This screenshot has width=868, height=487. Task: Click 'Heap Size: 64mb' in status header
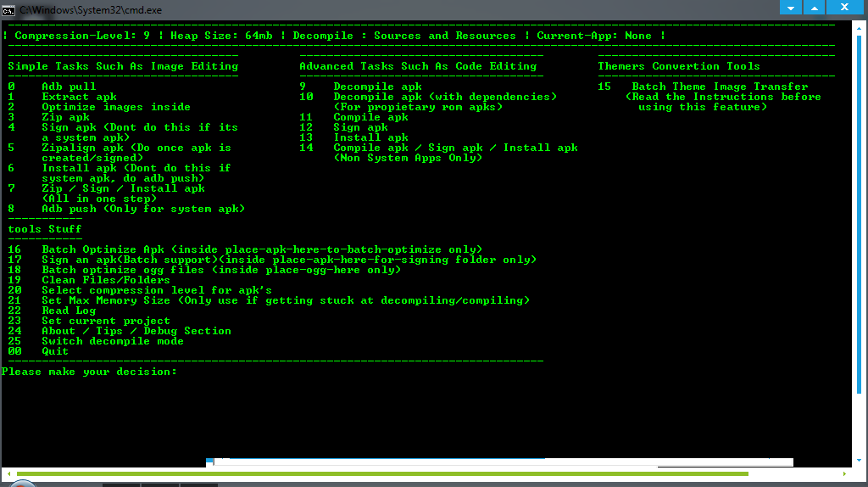[x=221, y=36]
